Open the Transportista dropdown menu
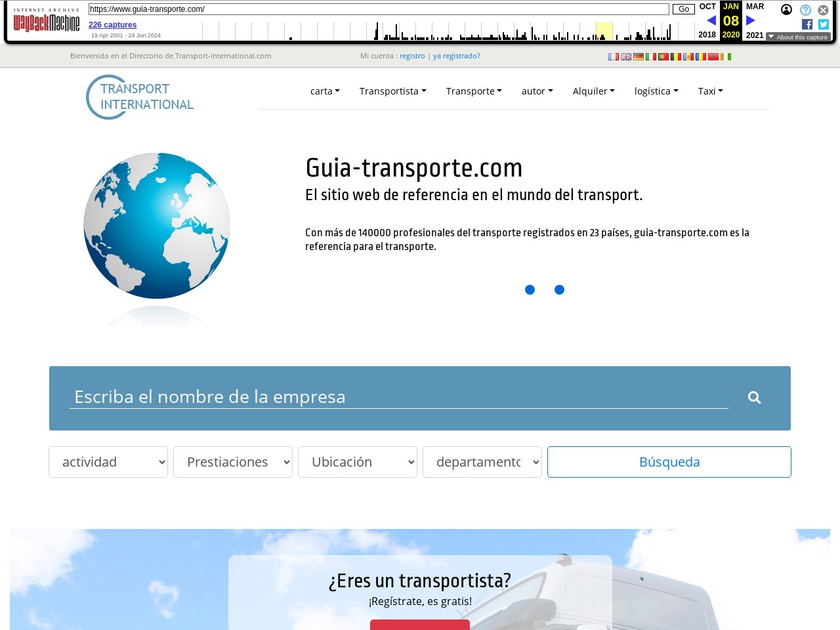The image size is (840, 630). click(392, 91)
